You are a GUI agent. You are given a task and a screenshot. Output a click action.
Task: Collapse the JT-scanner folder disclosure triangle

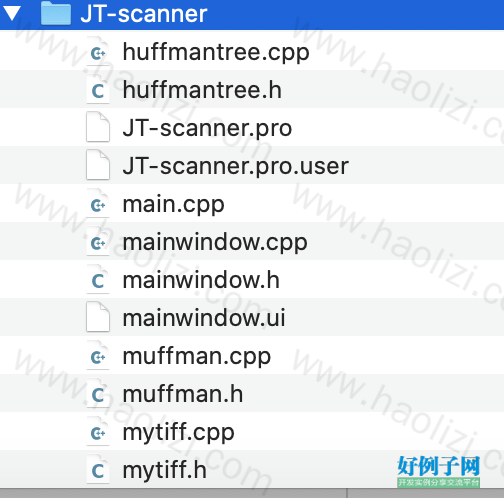(x=12, y=14)
